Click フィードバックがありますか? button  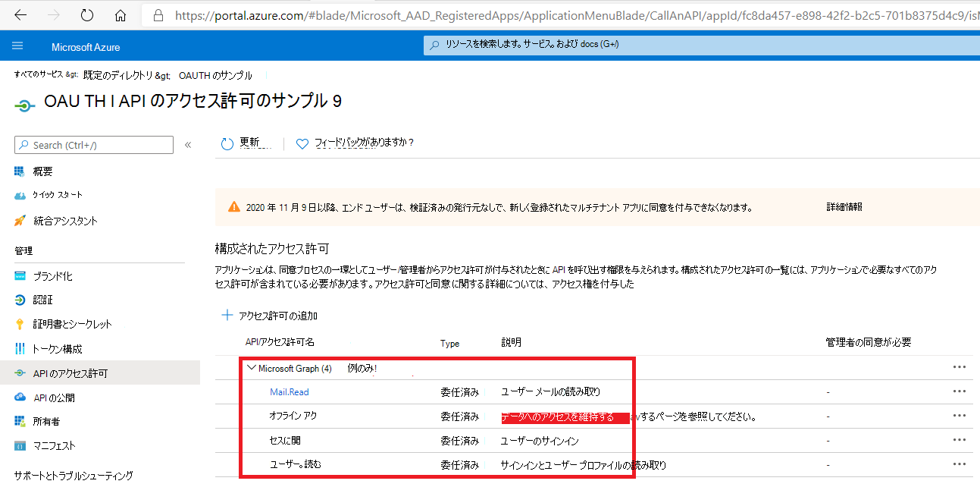(355, 143)
